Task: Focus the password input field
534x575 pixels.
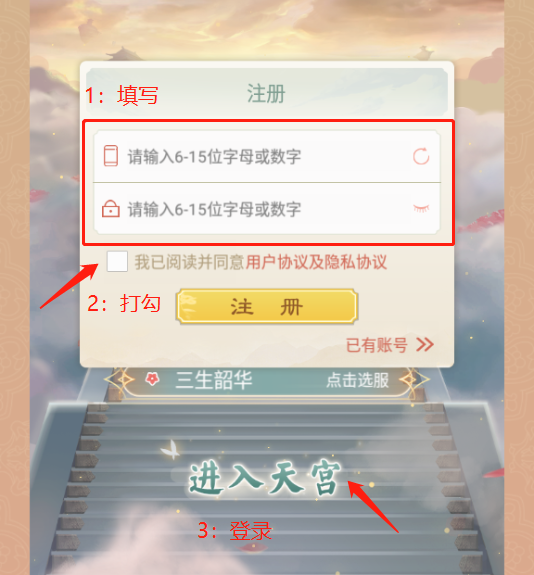Action: [x=267, y=209]
